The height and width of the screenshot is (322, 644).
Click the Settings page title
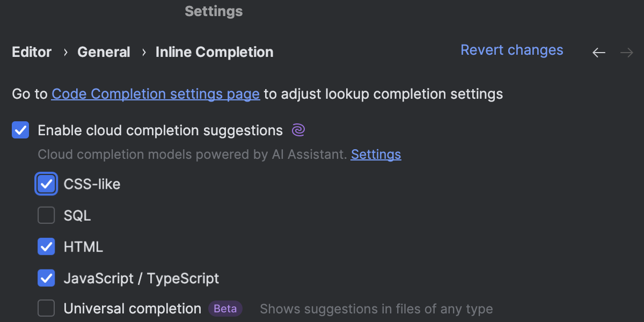[214, 11]
